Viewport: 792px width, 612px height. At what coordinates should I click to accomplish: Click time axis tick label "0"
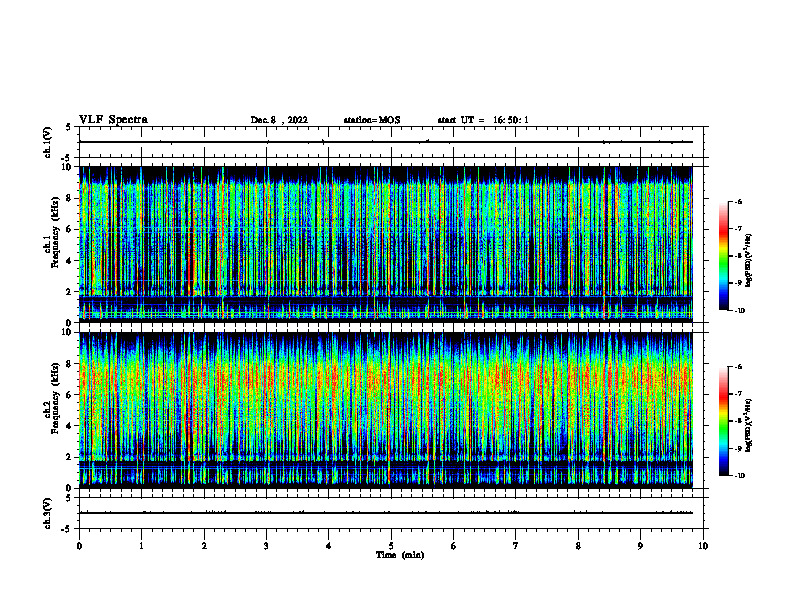pos(79,546)
